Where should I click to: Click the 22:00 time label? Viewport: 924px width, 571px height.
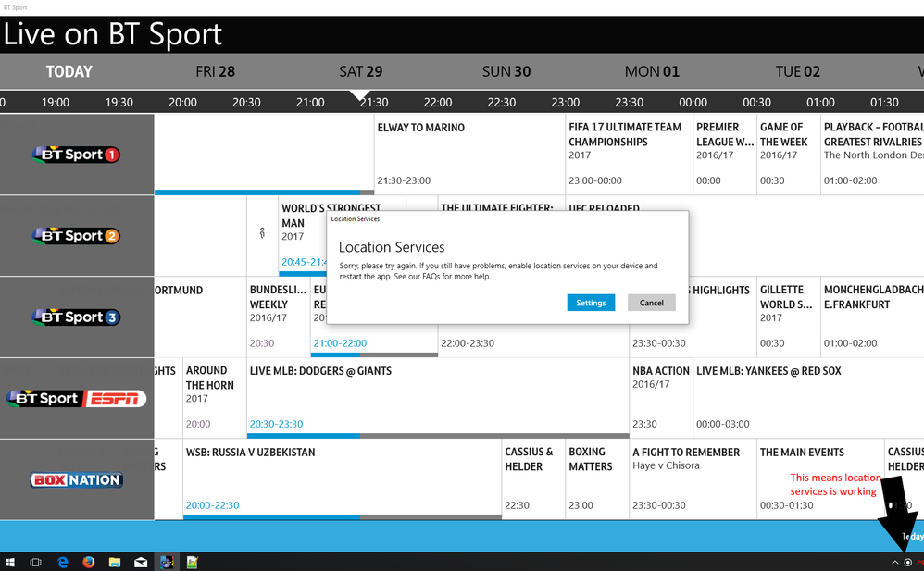coord(438,102)
